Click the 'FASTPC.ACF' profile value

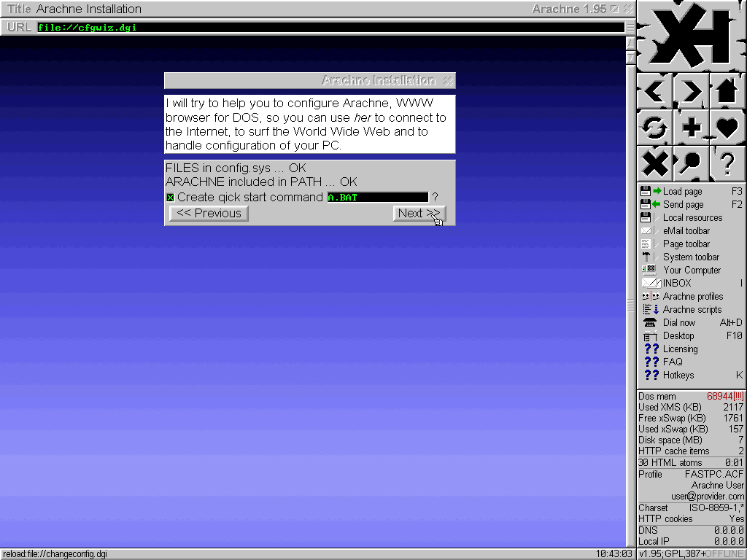coord(713,474)
